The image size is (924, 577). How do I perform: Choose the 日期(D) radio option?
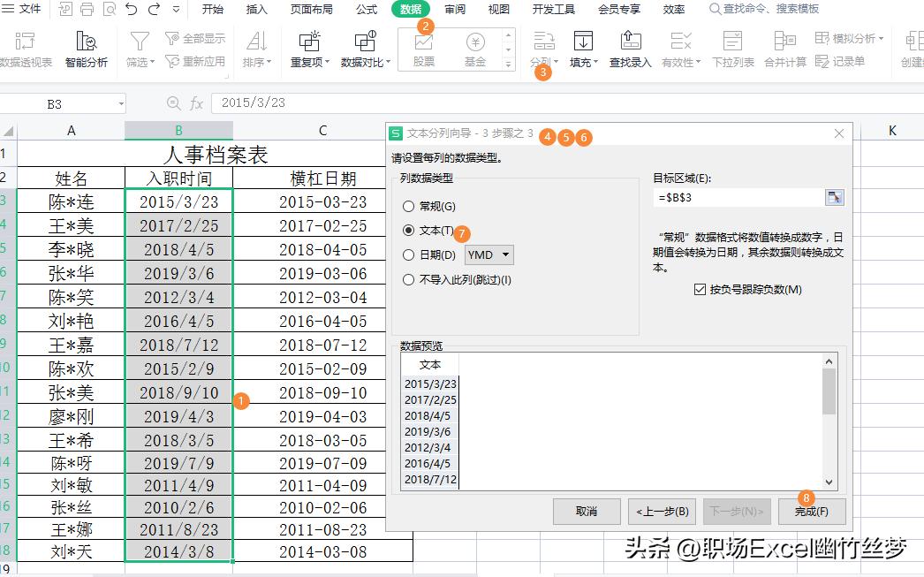point(406,255)
